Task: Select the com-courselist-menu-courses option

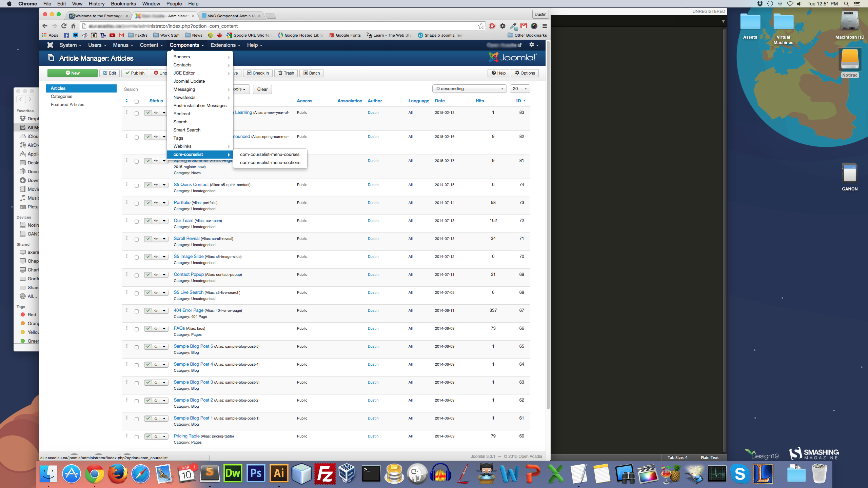Action: point(269,154)
